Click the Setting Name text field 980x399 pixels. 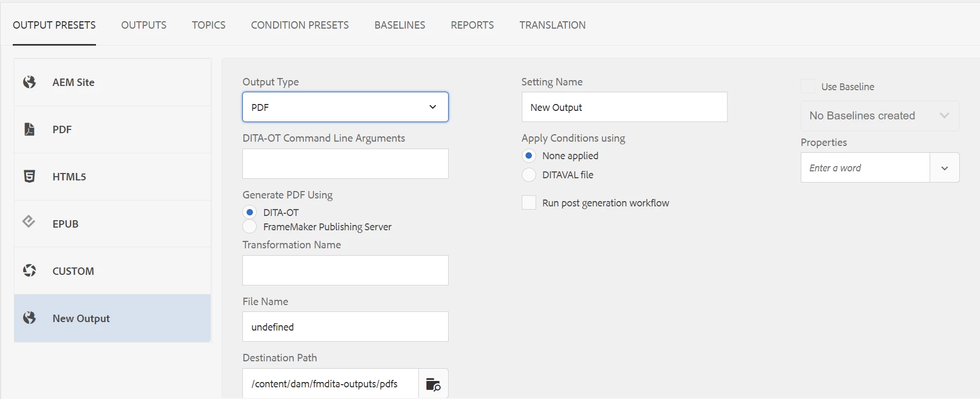click(624, 107)
